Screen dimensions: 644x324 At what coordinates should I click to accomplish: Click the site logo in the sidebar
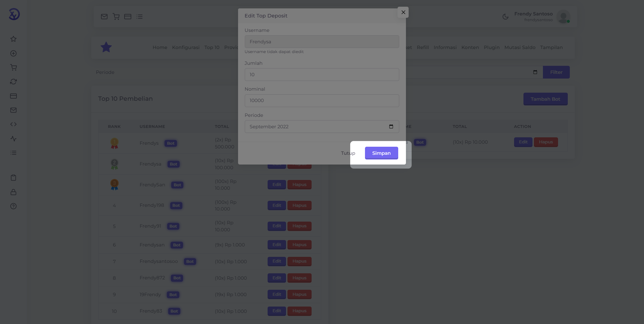coord(14,14)
